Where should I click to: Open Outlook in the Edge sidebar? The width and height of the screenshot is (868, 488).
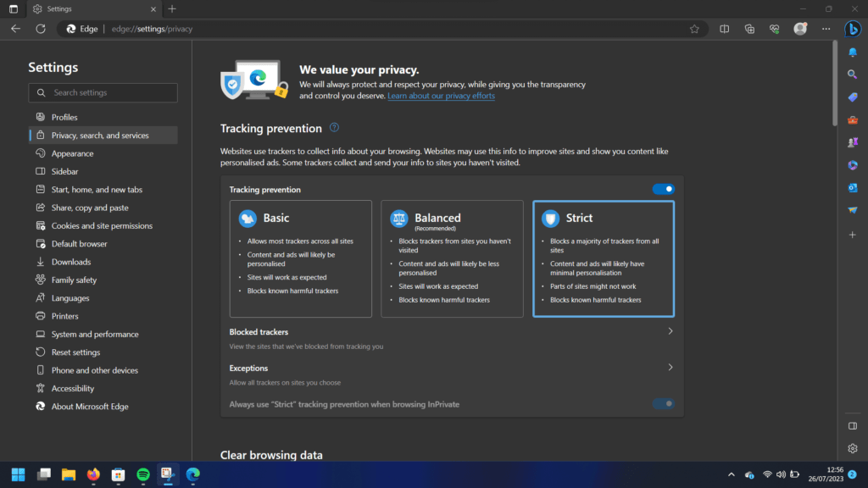853,187
